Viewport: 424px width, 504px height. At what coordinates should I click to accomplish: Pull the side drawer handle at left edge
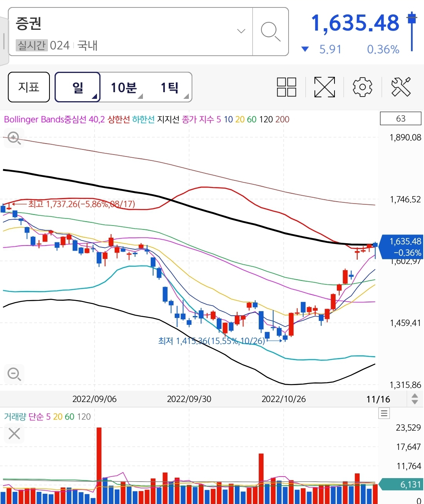pyautogui.click(x=4, y=41)
